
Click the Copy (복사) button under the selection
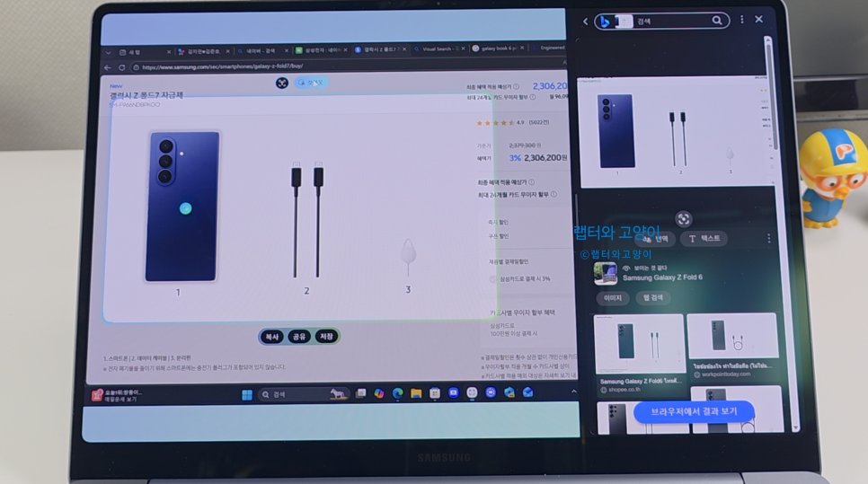click(x=271, y=337)
